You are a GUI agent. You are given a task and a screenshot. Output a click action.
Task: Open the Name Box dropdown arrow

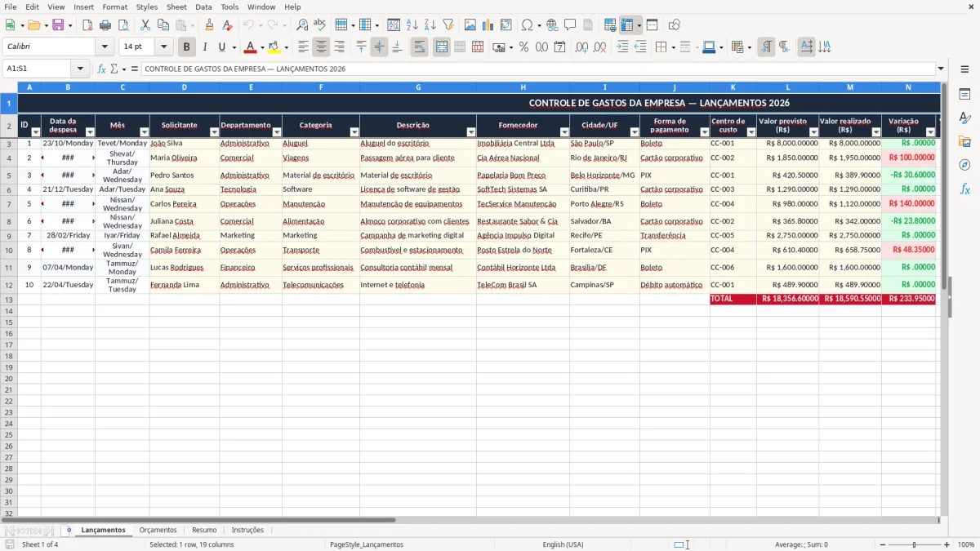point(80,69)
